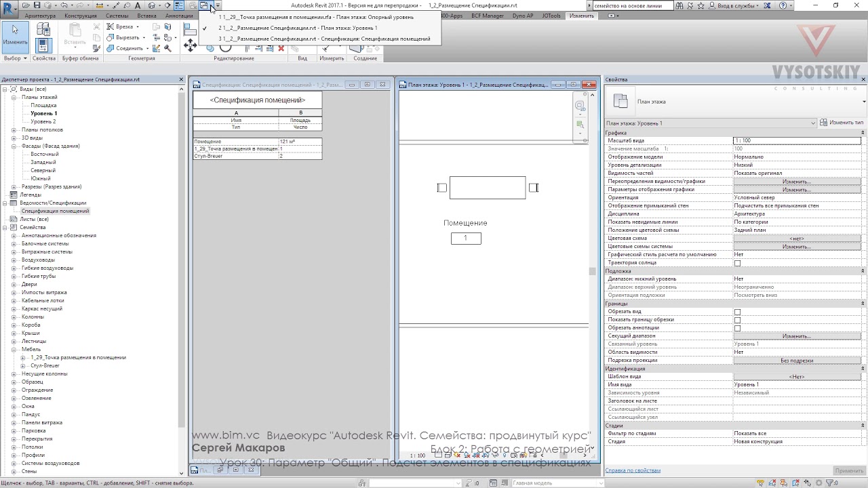Image resolution: width=868 pixels, height=488 pixels.
Task: Collapse the Мебель family node
Action: [x=14, y=350]
